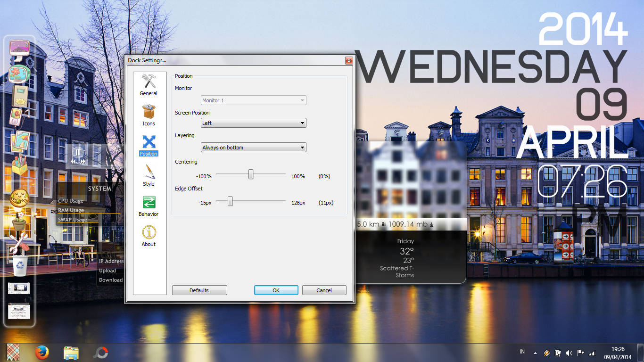Open the Behavior settings section
This screenshot has height=362, width=644.
pyautogui.click(x=149, y=206)
